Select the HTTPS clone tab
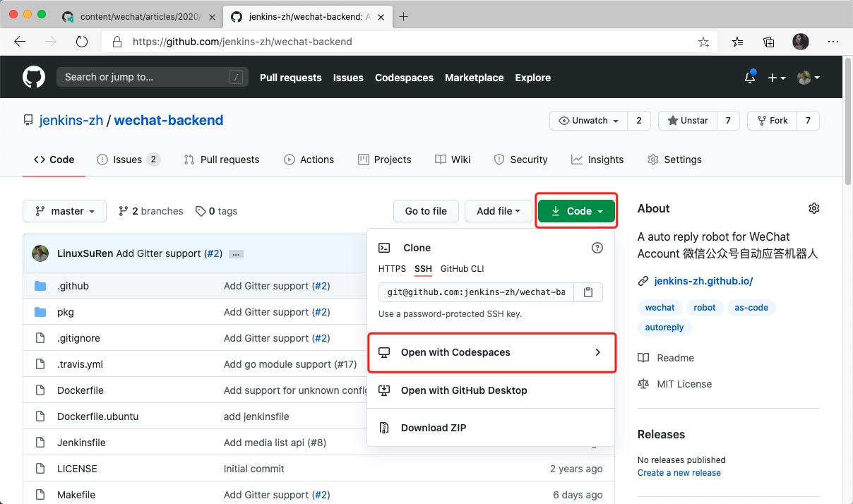 coord(392,269)
